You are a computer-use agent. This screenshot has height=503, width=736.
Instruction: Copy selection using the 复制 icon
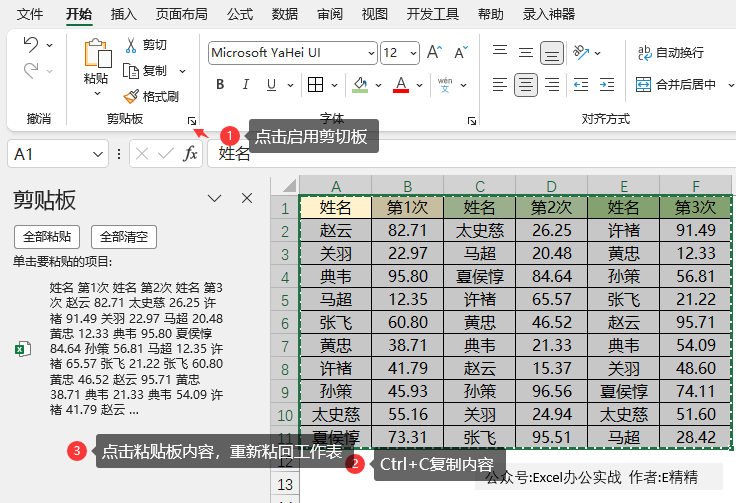131,71
